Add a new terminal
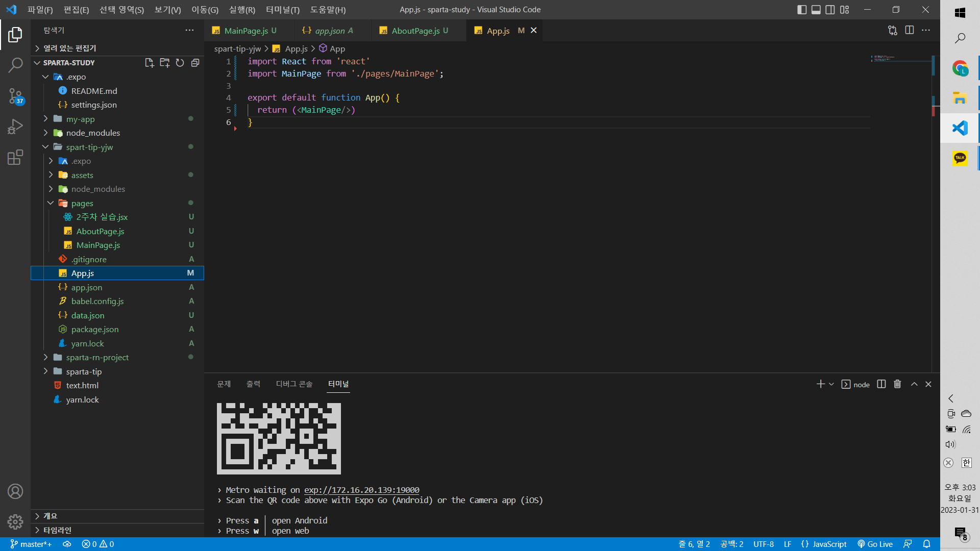 coord(821,384)
